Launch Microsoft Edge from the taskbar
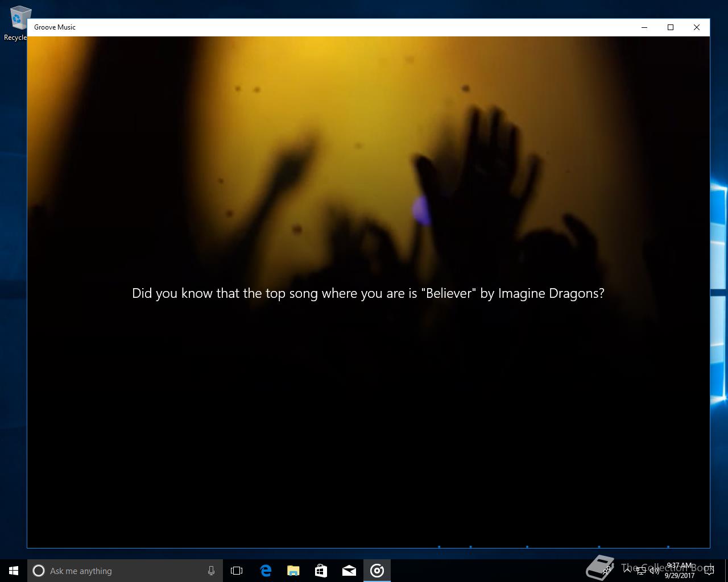This screenshot has height=582, width=728. pyautogui.click(x=266, y=571)
